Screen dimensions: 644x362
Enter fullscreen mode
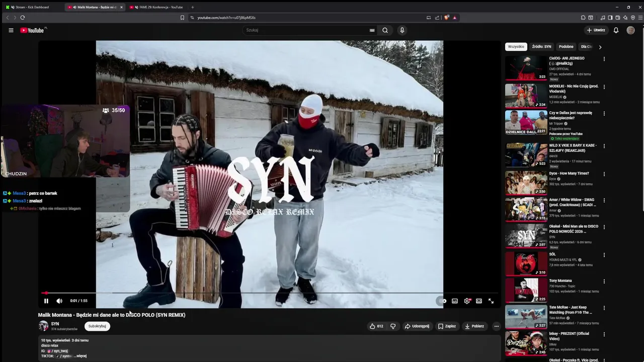[491, 301]
